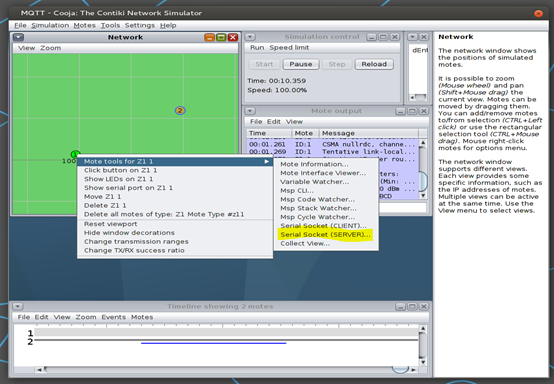This screenshot has width=554, height=384.
Task: Reload the simulation
Action: click(x=374, y=64)
